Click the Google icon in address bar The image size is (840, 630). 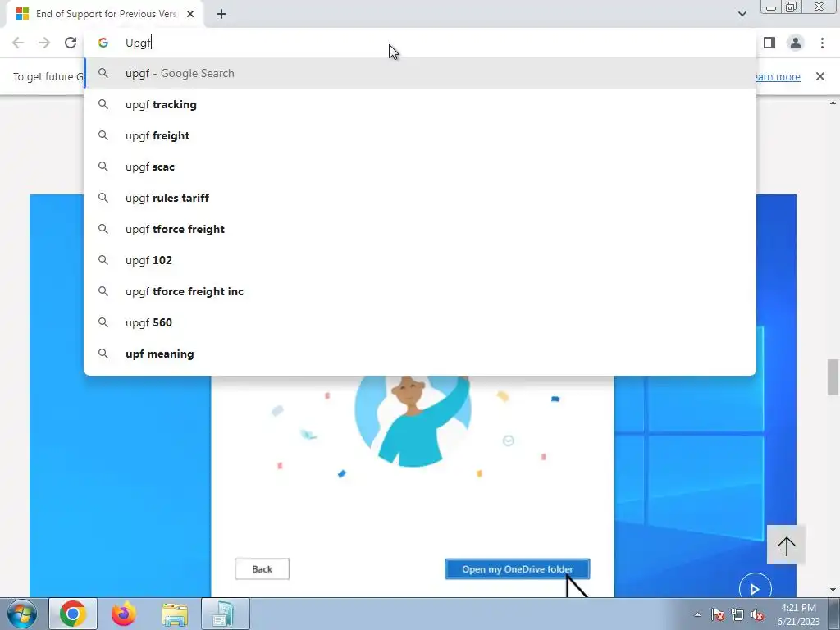tap(103, 43)
